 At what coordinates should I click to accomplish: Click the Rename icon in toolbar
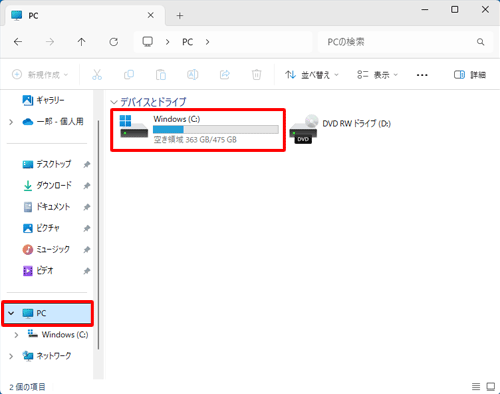193,75
